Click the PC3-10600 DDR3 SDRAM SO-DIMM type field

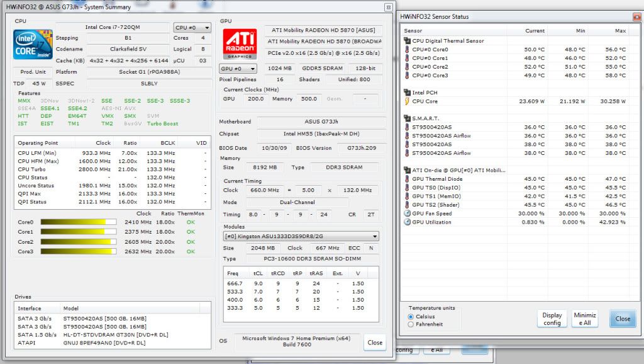pos(312,259)
